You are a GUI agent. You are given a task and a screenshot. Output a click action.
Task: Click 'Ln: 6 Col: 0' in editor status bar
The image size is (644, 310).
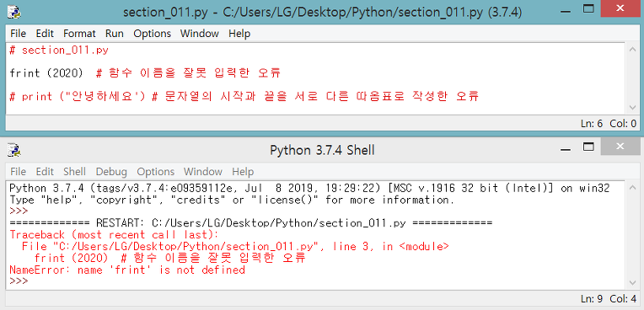point(609,123)
